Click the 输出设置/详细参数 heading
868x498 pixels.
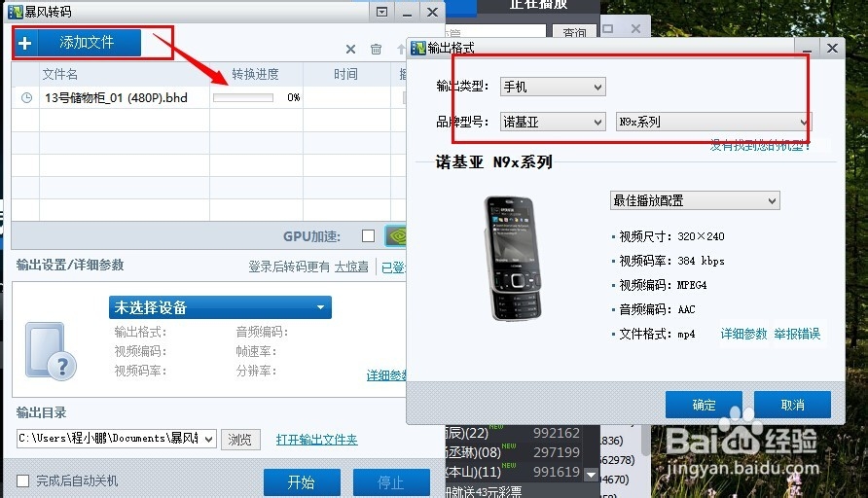coord(70,265)
